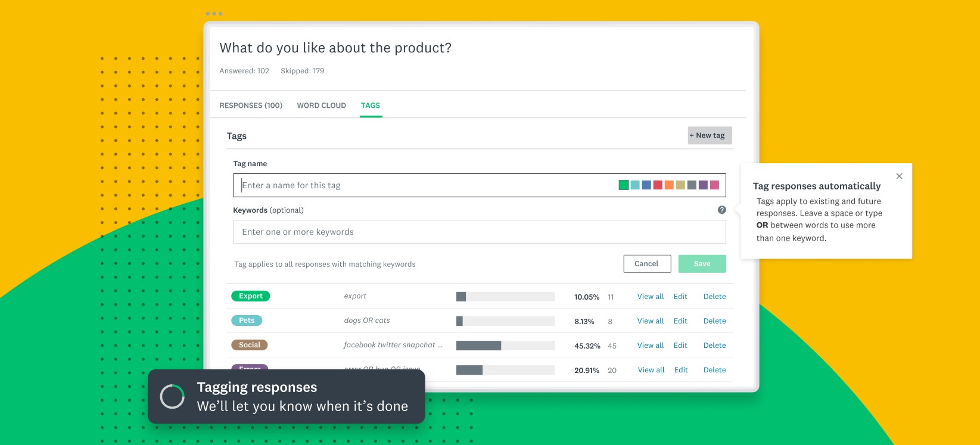Click the Tagging responses progress spinner
980x445 pixels.
172,397
